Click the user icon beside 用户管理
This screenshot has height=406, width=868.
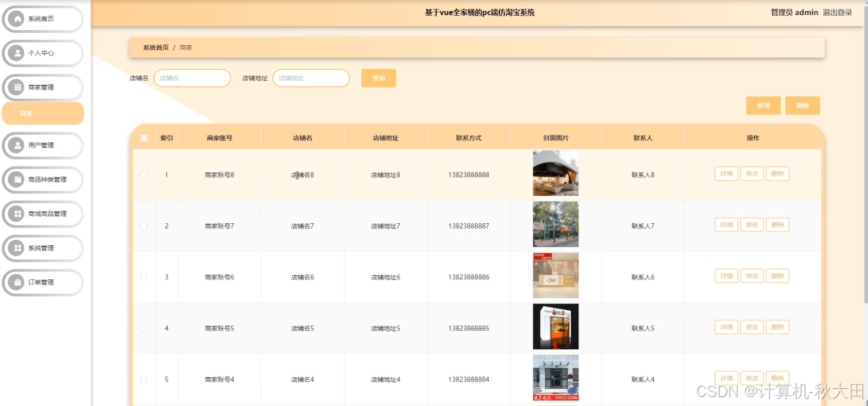(x=16, y=145)
